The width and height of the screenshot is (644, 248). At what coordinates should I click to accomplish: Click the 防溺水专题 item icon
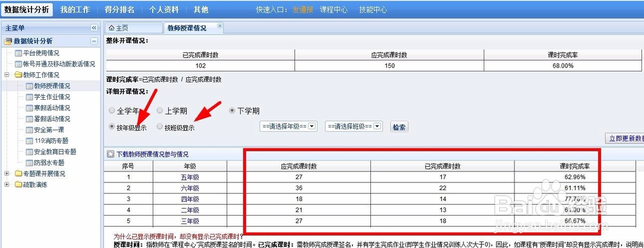[29, 162]
